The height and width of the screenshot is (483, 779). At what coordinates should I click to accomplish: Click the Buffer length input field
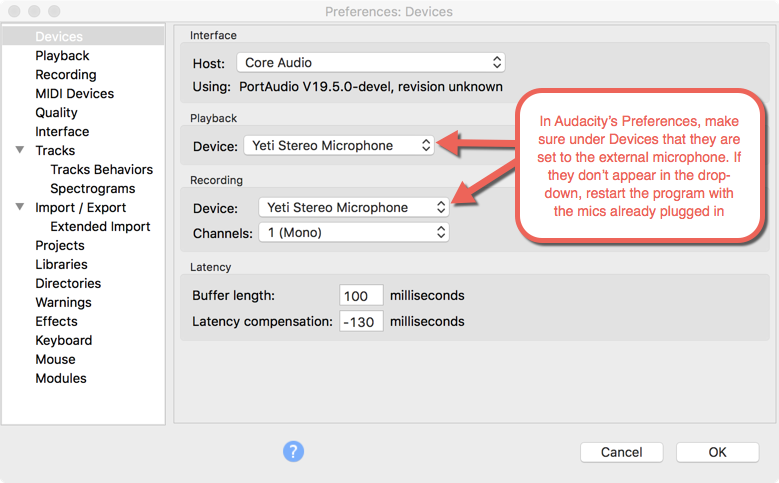tap(361, 295)
